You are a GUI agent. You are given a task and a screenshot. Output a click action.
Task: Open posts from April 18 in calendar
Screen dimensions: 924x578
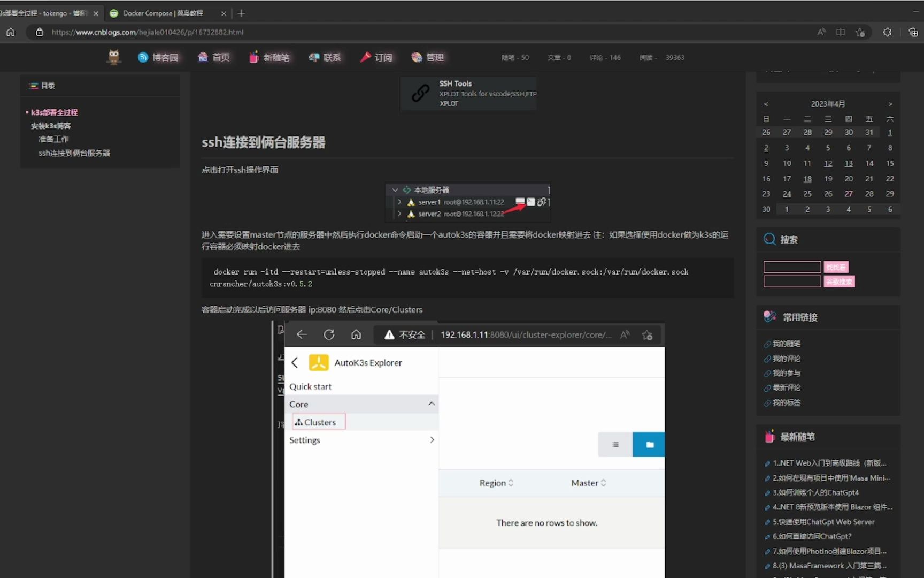point(807,179)
